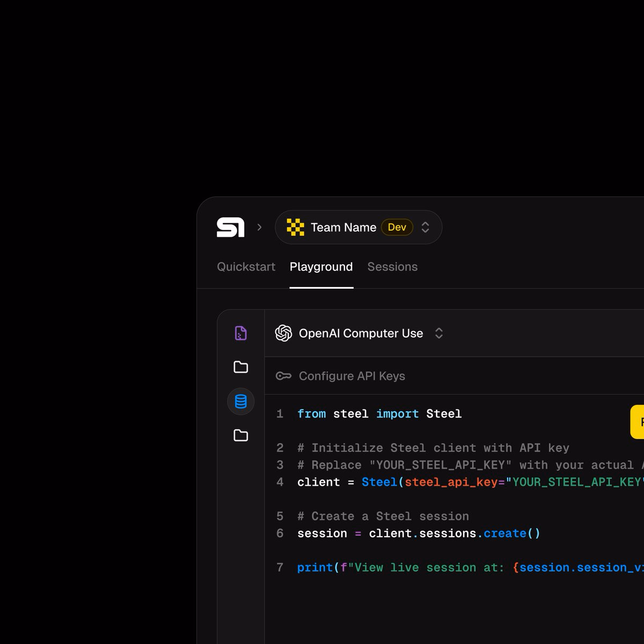Click 'session = client.sessions.create()' line
The width and height of the screenshot is (644, 644).
pos(419,533)
